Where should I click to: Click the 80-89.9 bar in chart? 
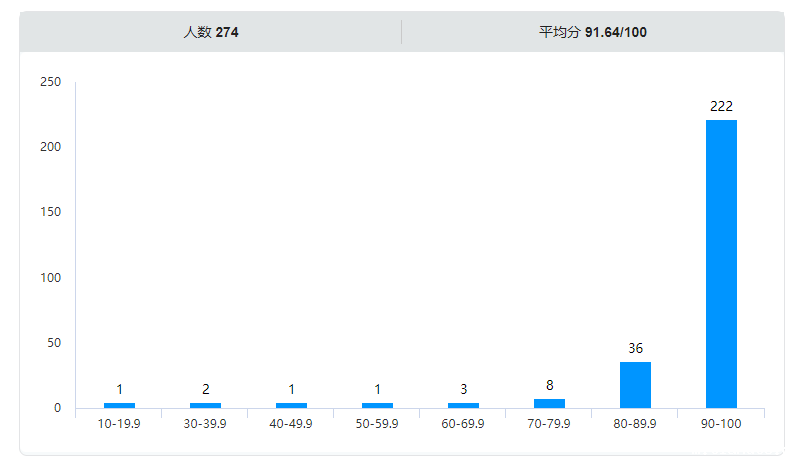coord(635,385)
